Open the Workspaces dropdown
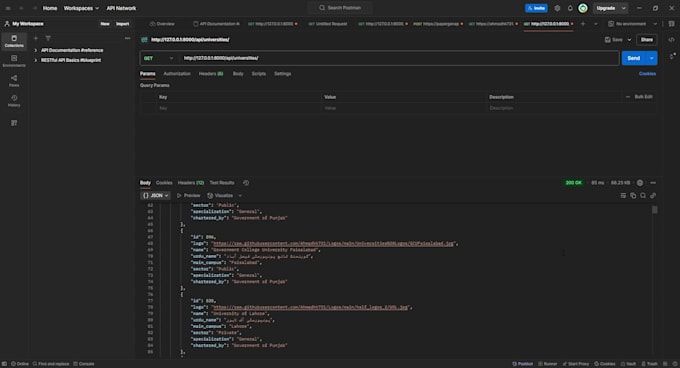The width and height of the screenshot is (680, 368). coord(81,8)
